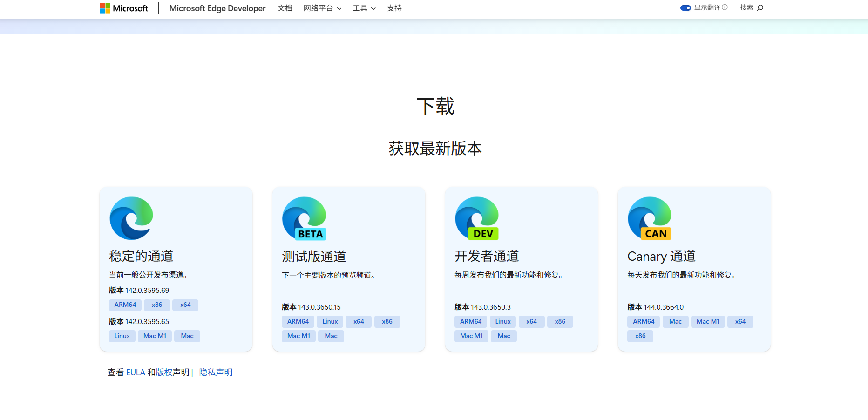
Task: Download Beta channel Linux build
Action: 330,322
